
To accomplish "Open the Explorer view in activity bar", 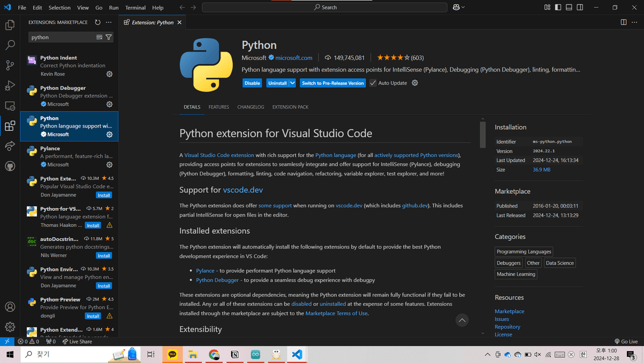I will point(10,25).
